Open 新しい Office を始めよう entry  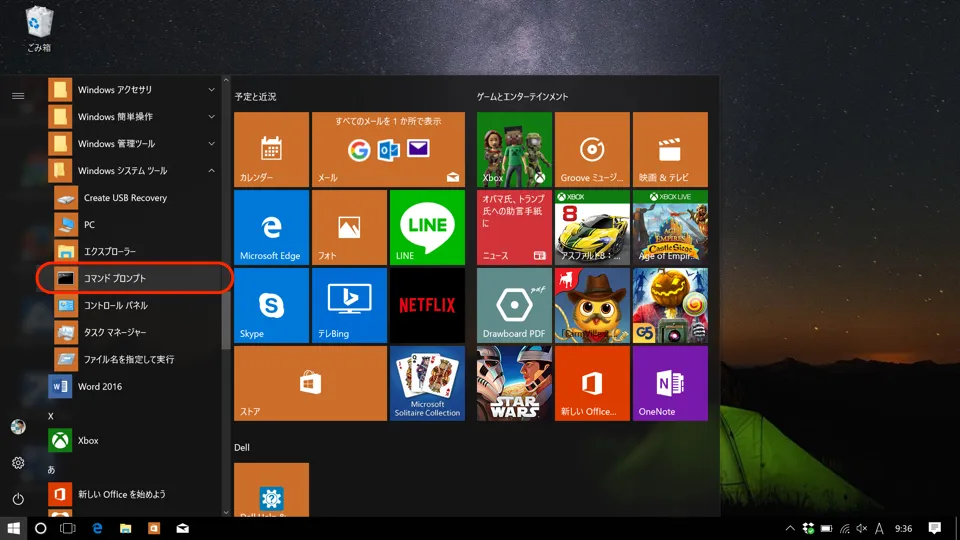pos(132,494)
